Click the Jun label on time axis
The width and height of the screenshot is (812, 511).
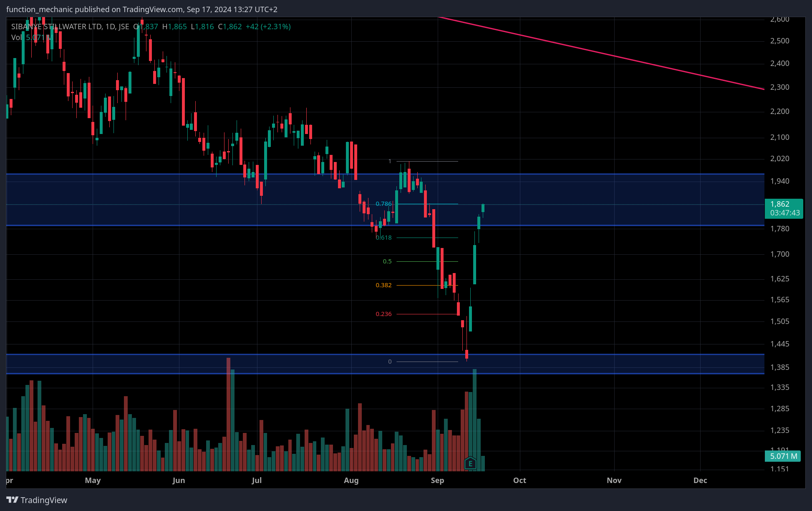pos(179,480)
